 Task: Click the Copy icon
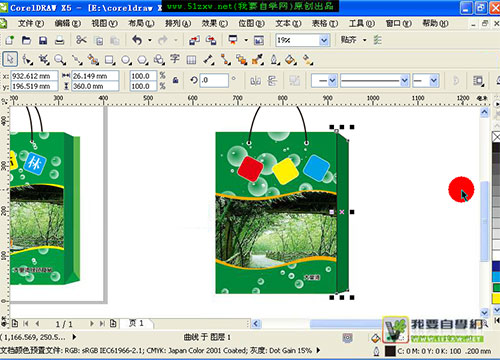[98, 41]
